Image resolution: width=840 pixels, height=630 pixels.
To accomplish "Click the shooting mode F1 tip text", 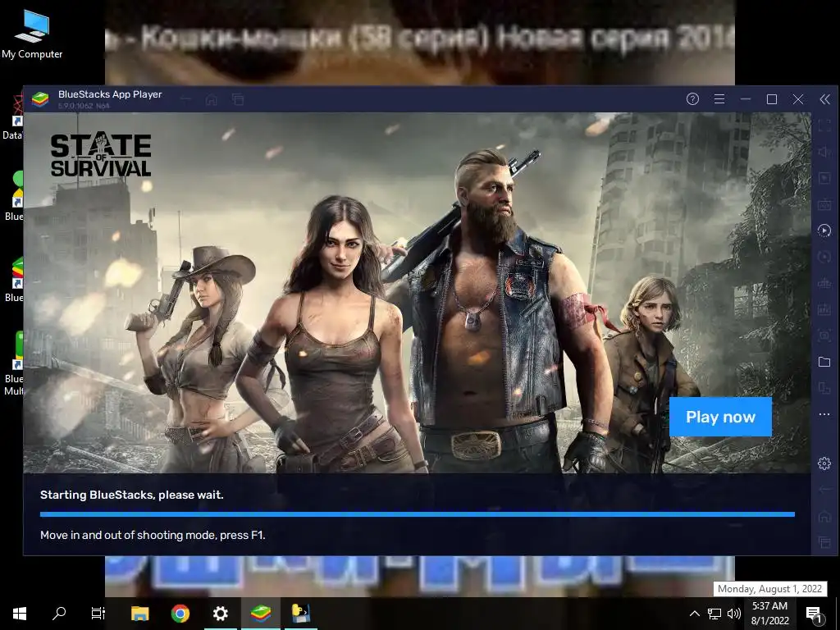I will tap(153, 535).
